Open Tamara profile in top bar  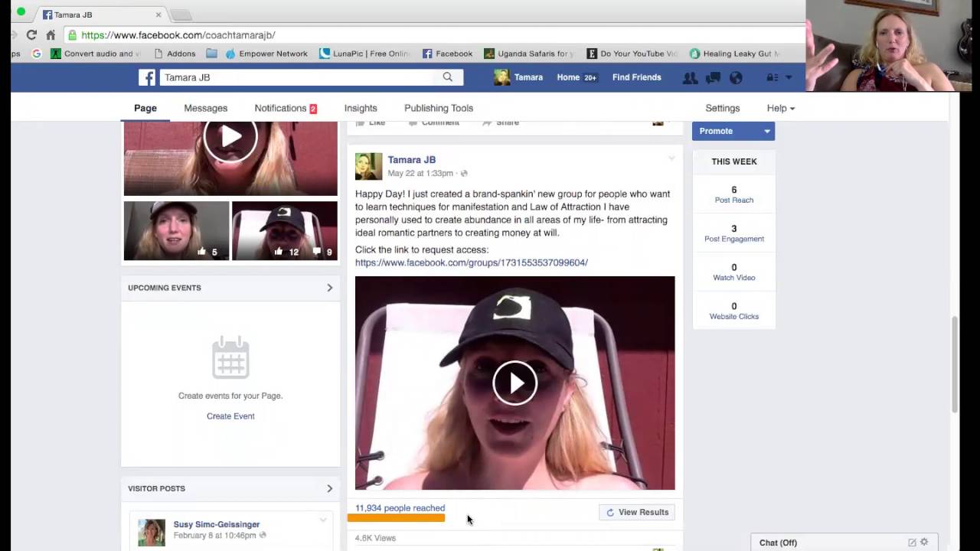point(518,77)
